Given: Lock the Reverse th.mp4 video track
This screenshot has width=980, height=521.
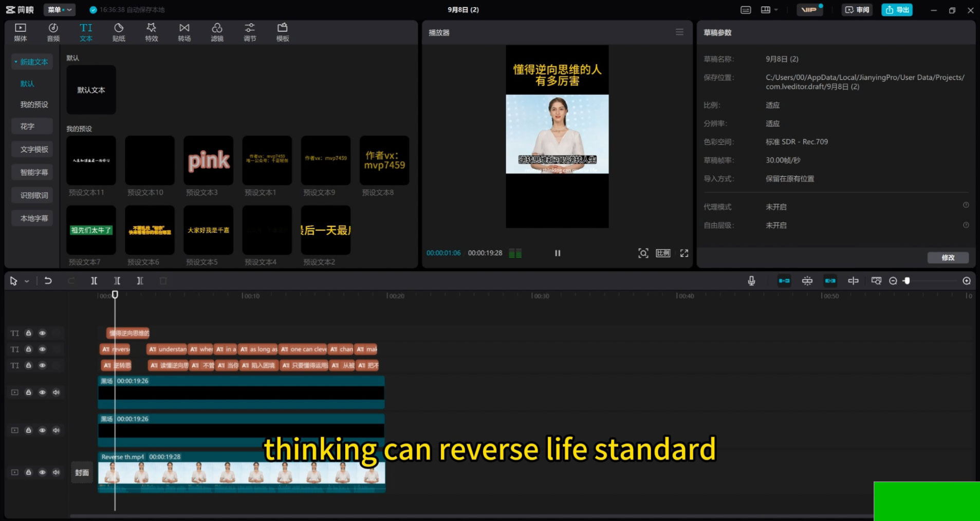Looking at the screenshot, I should (x=29, y=472).
